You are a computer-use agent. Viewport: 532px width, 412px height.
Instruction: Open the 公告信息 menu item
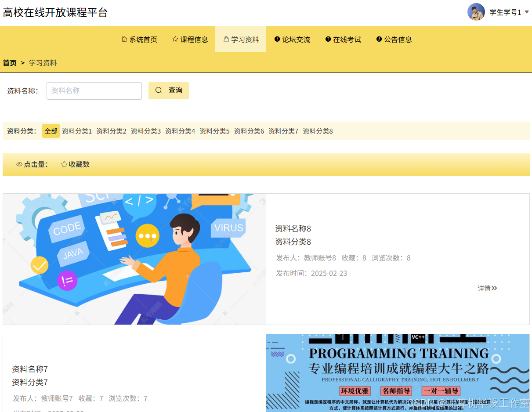(x=394, y=39)
